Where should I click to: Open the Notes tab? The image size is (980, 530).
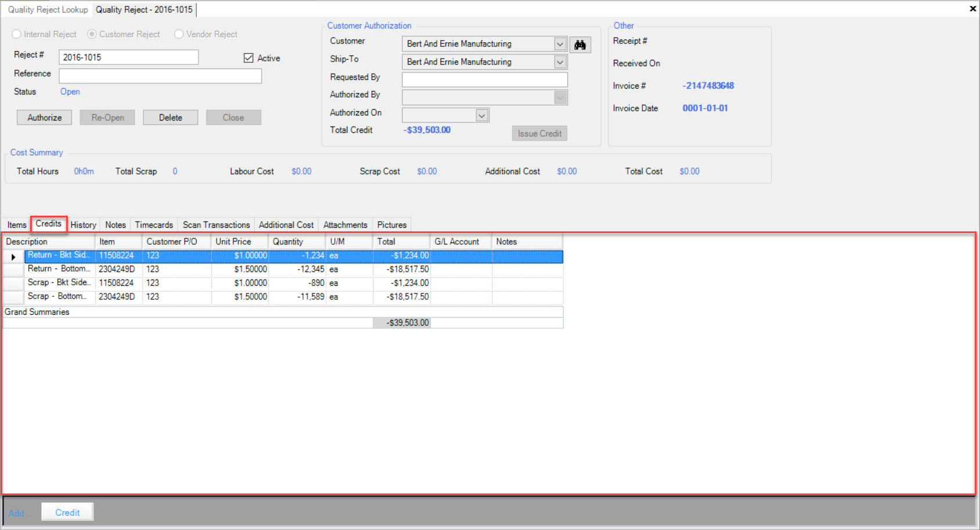[x=115, y=225]
